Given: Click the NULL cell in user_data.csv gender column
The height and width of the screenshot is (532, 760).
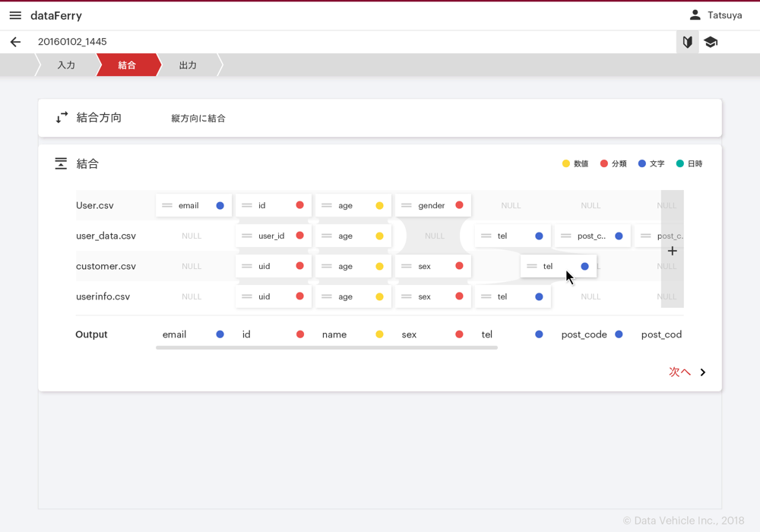Looking at the screenshot, I should [434, 236].
